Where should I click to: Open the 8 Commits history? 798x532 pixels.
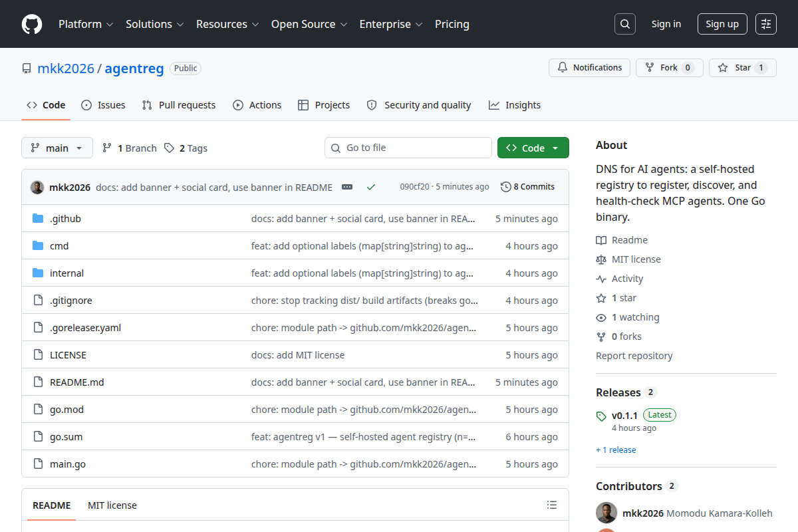528,187
